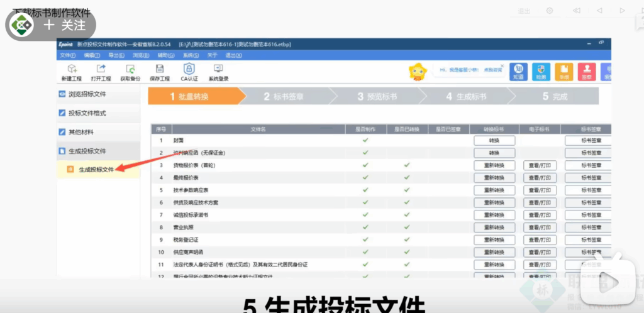Open the 文件(F) menu
The width and height of the screenshot is (644, 313).
tap(67, 55)
